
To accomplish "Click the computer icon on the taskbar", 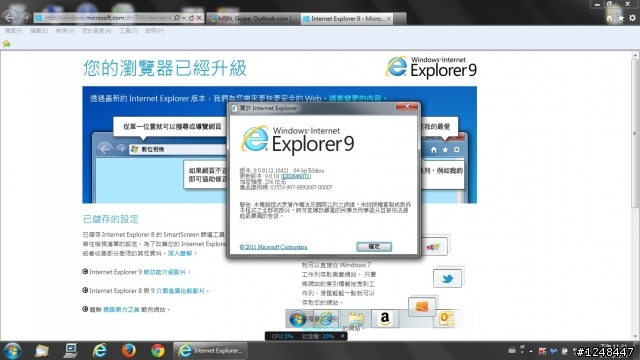I will [70, 351].
